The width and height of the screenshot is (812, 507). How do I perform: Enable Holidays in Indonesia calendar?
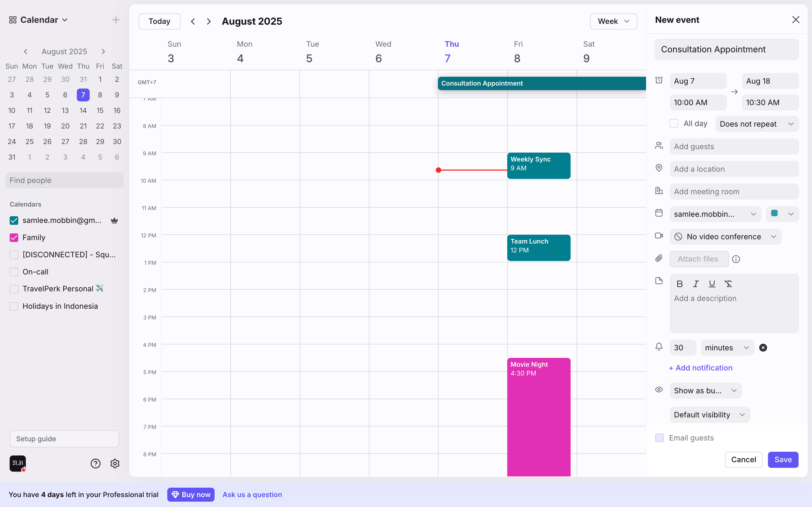14,306
